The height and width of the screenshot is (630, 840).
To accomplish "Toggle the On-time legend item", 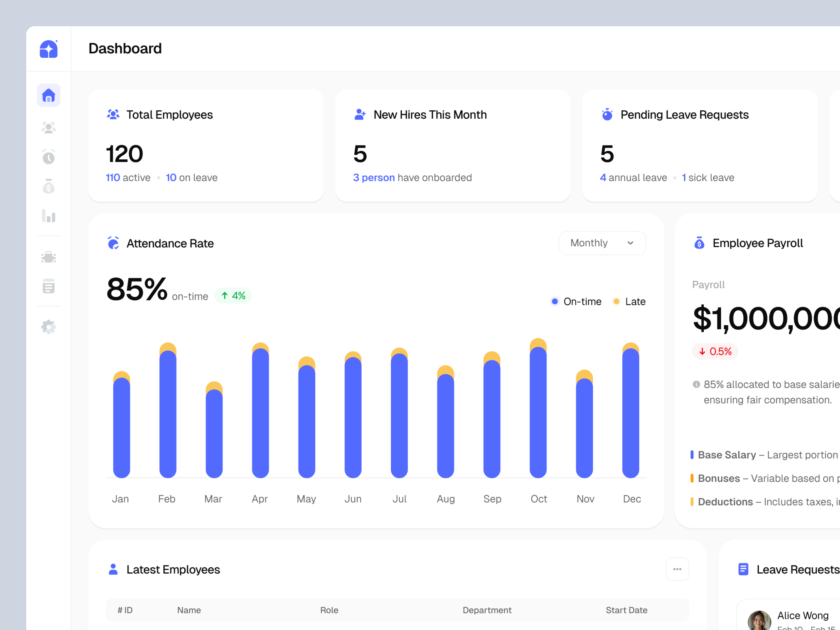I will coord(576,301).
